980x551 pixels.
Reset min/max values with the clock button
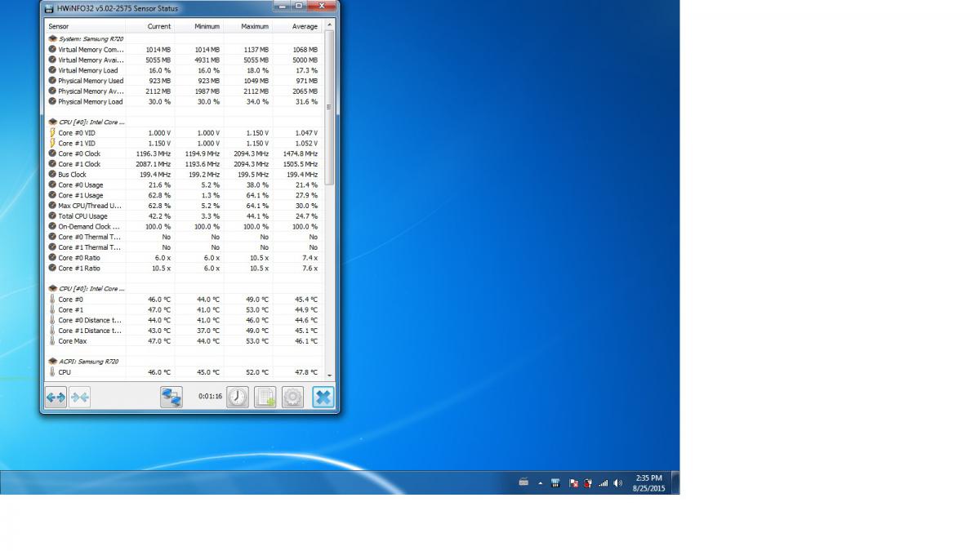click(x=238, y=398)
